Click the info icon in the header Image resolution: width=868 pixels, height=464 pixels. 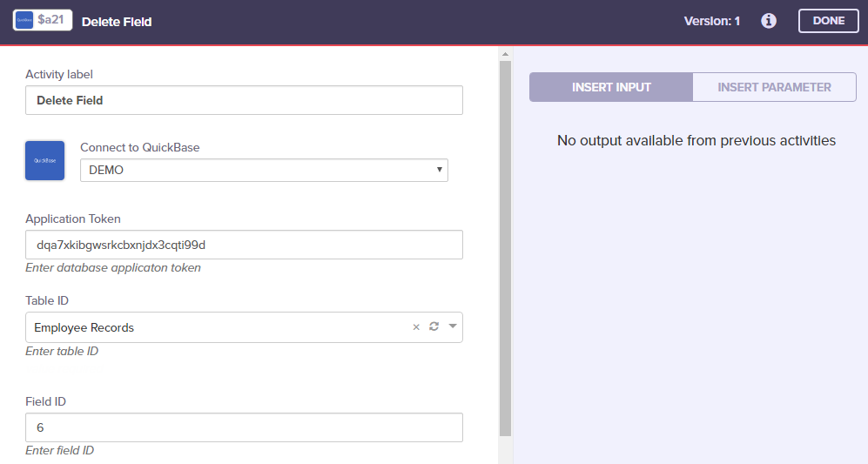(x=769, y=21)
